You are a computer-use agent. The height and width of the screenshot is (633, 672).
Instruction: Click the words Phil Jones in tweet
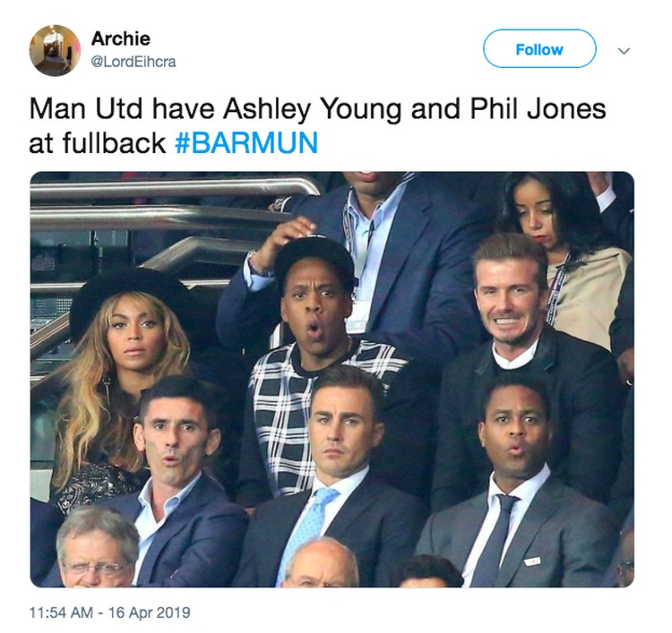tap(538, 109)
